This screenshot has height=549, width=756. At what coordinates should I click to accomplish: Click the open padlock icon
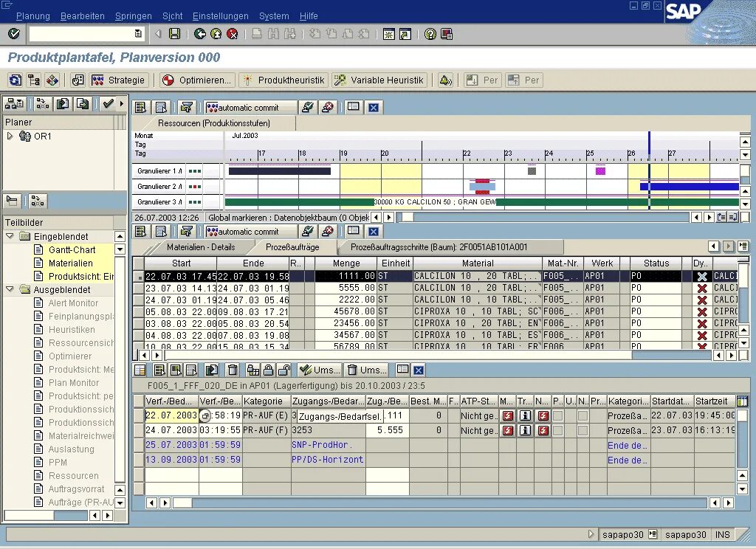click(x=284, y=370)
